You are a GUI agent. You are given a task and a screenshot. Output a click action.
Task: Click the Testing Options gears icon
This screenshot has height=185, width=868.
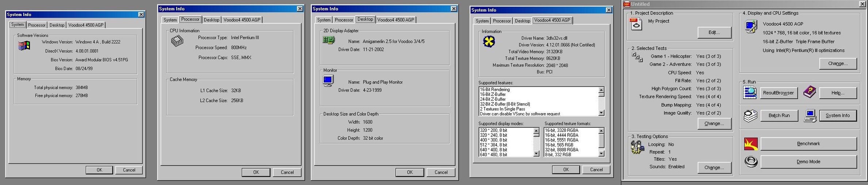(x=637, y=147)
